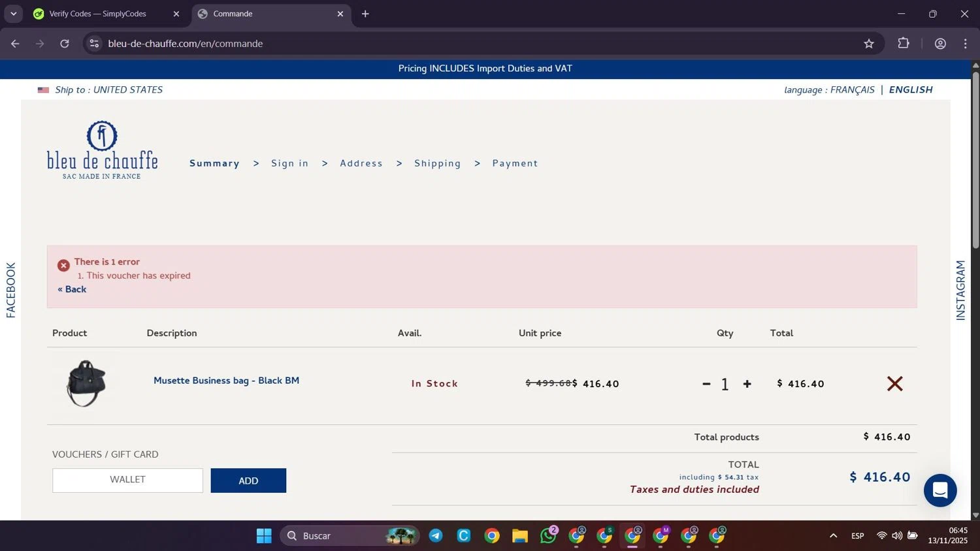Go to Summary checkout step
This screenshot has height=551, width=980.
coord(214,163)
